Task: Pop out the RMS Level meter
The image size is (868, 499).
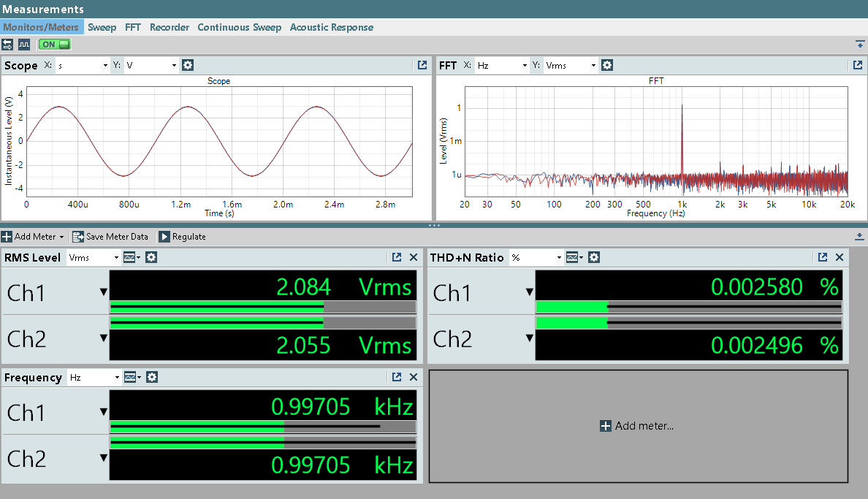Action: click(x=397, y=257)
